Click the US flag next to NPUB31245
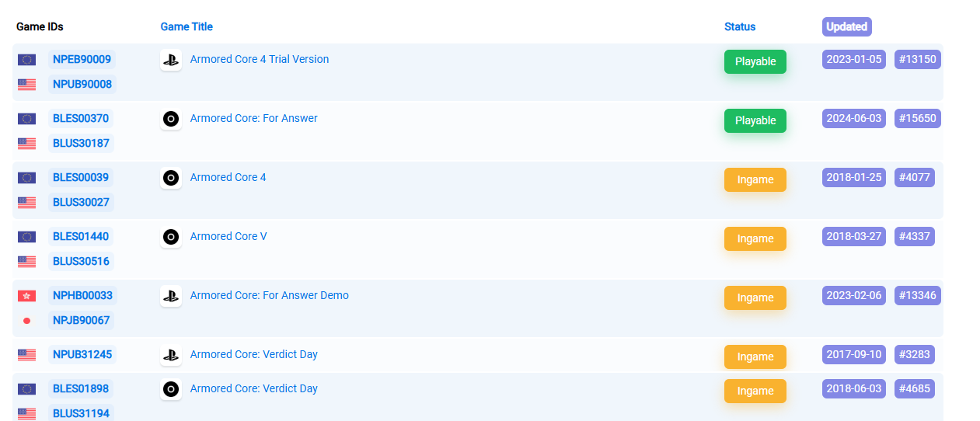This screenshot has width=980, height=421. click(x=27, y=355)
